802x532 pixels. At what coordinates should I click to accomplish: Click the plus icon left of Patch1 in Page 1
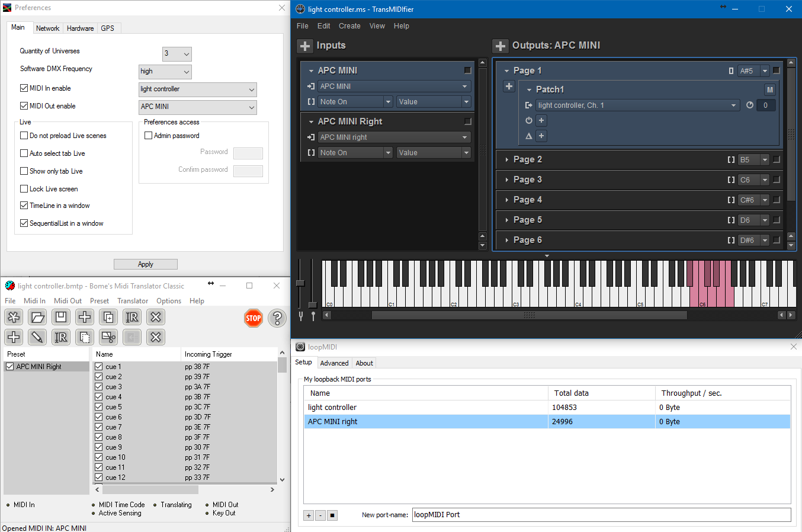click(509, 86)
